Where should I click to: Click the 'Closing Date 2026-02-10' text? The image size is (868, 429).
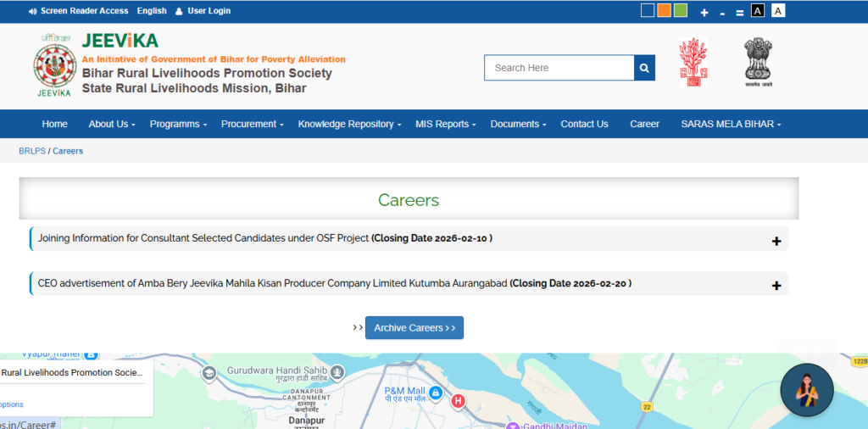tap(431, 238)
